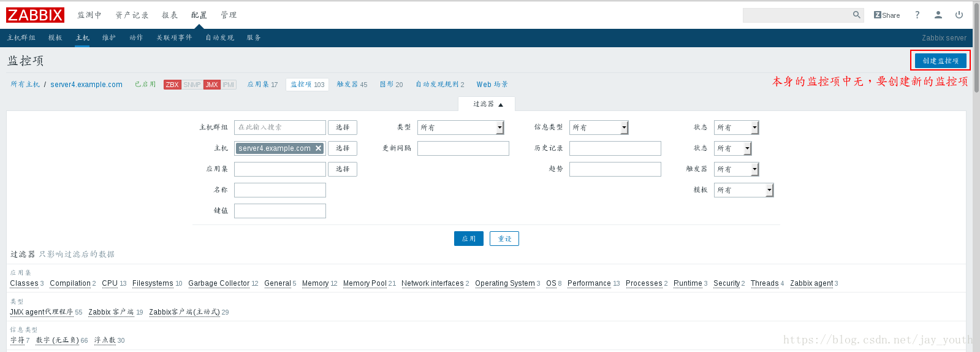Filter by JMX agent代理程序 type
This screenshot has width=980, height=352.
(x=41, y=312)
